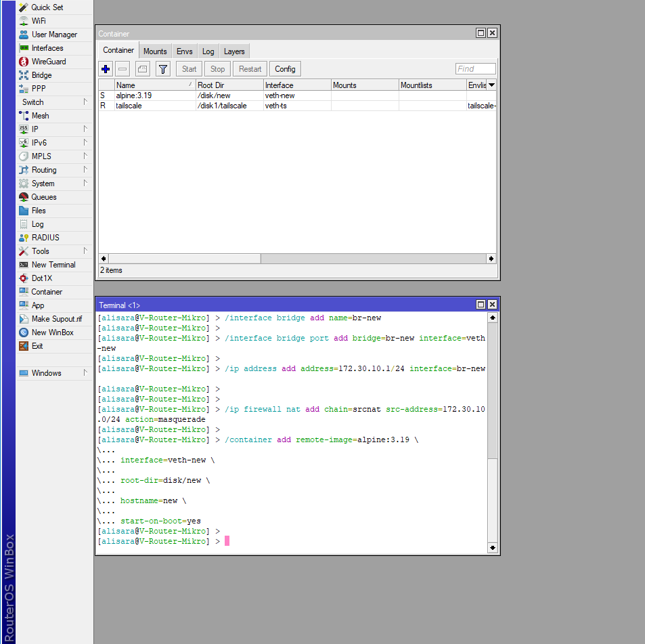Click the Find input field

pyautogui.click(x=476, y=68)
